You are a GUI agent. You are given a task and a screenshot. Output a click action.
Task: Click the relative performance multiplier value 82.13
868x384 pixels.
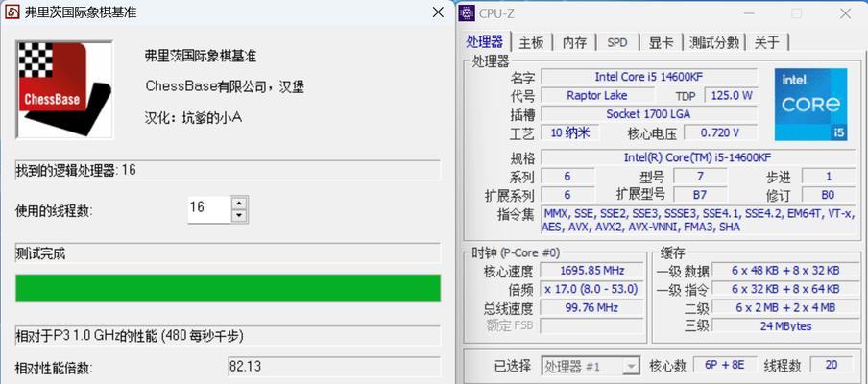(x=334, y=367)
